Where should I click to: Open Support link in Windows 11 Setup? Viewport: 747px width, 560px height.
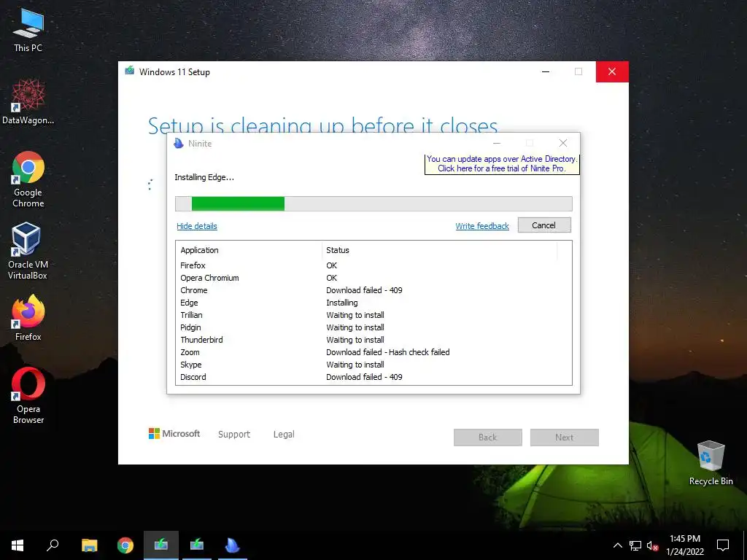234,435
